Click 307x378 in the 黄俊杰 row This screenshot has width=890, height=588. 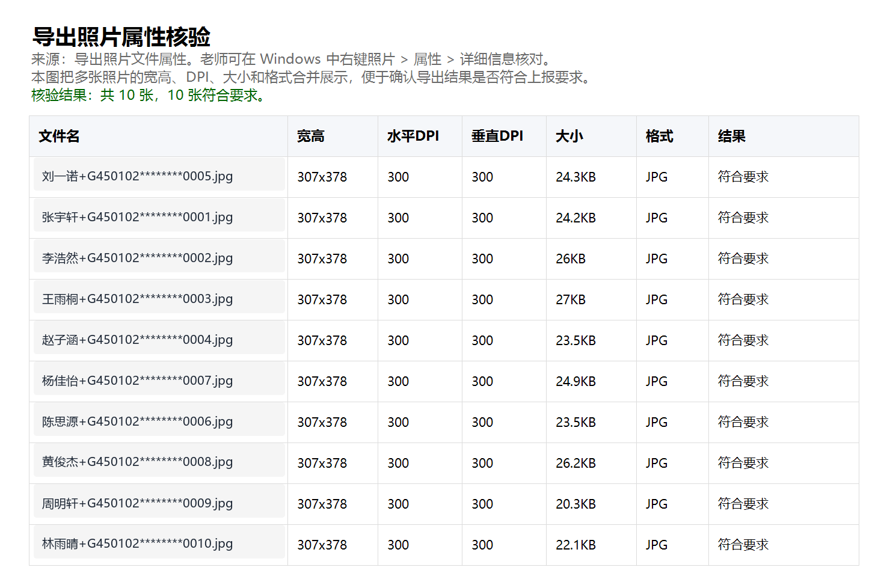pos(322,463)
